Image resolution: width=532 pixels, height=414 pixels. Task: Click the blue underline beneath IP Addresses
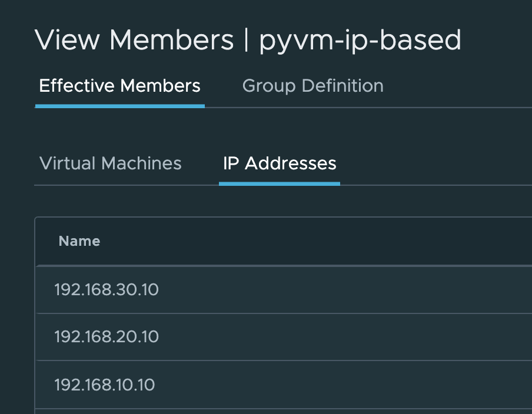[279, 183]
